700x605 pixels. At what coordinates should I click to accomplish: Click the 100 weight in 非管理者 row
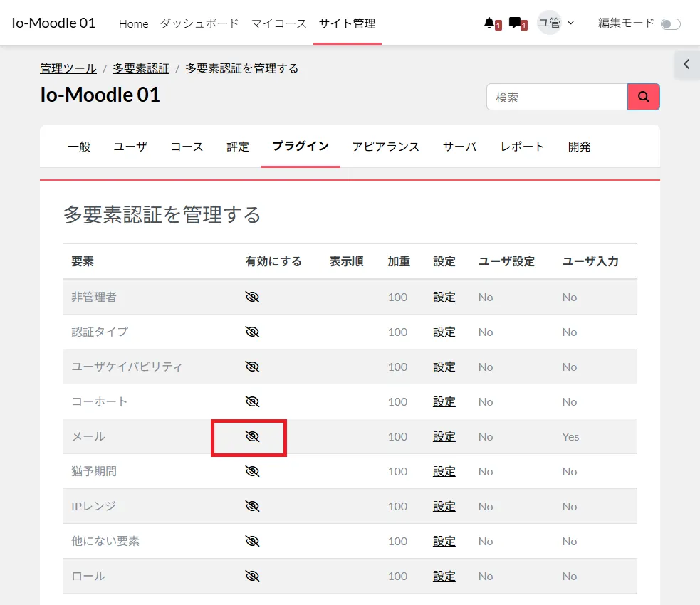coord(397,297)
